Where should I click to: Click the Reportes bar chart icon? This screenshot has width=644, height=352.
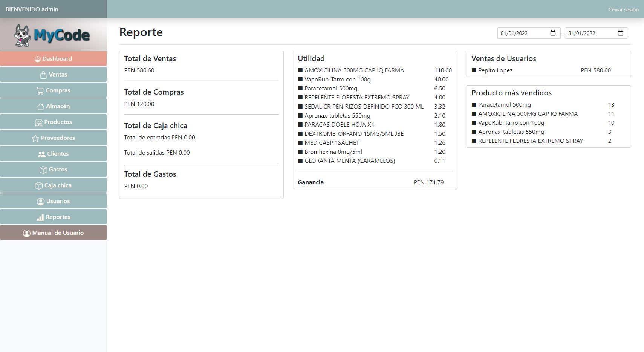(x=40, y=217)
